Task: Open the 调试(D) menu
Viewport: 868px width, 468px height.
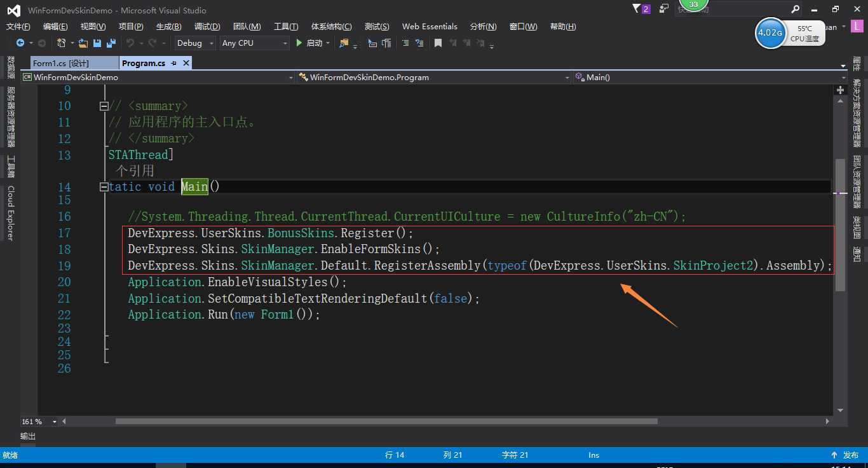Action: [207, 26]
